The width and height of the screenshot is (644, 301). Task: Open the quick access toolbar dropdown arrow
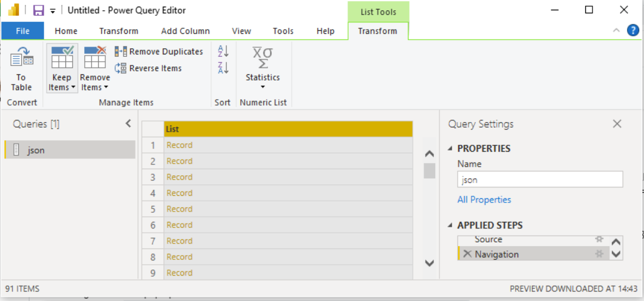53,11
